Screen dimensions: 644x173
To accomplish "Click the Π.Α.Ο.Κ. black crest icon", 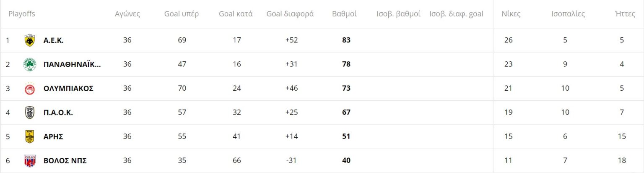I will (x=30, y=113).
